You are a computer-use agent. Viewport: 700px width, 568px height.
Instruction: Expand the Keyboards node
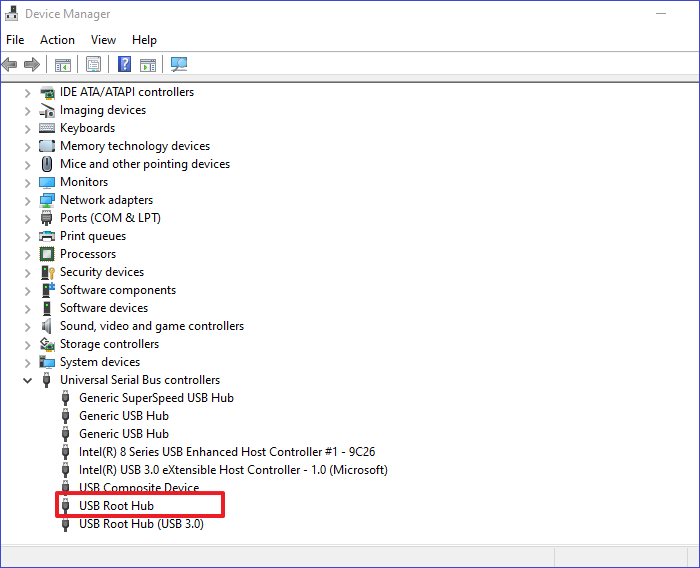[28, 129]
